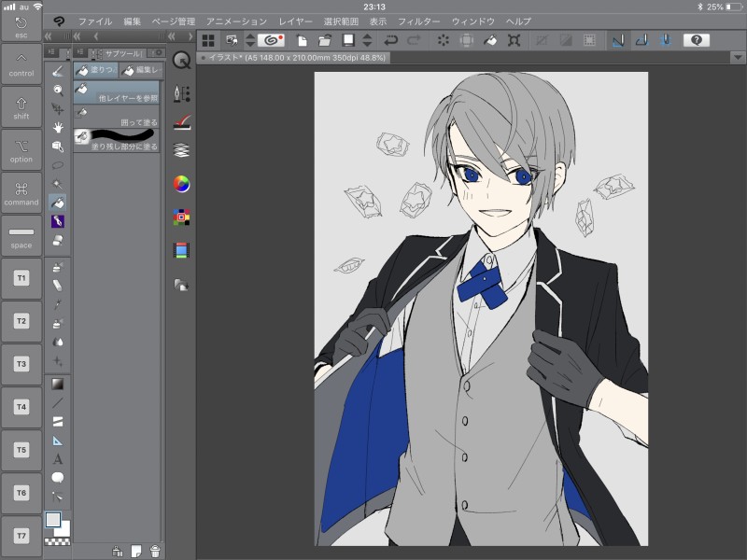The height and width of the screenshot is (560, 747).
Task: Undo the last action arrow
Action: click(391, 40)
